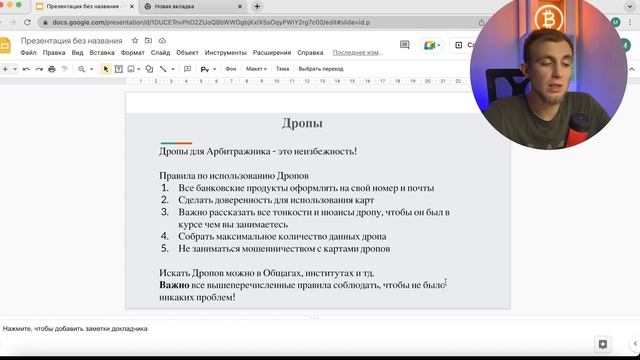Expand the line type dropdown arrow

pos(173,69)
